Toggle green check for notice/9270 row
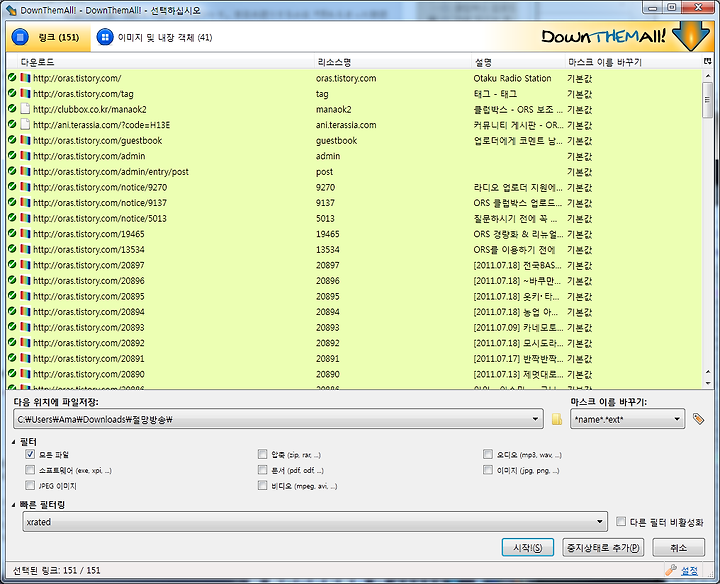The height and width of the screenshot is (584, 720). coord(12,186)
